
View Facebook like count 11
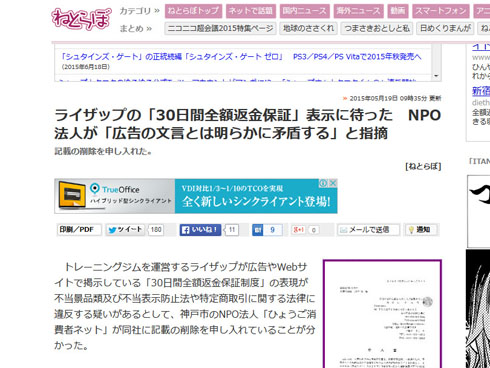coord(232,230)
